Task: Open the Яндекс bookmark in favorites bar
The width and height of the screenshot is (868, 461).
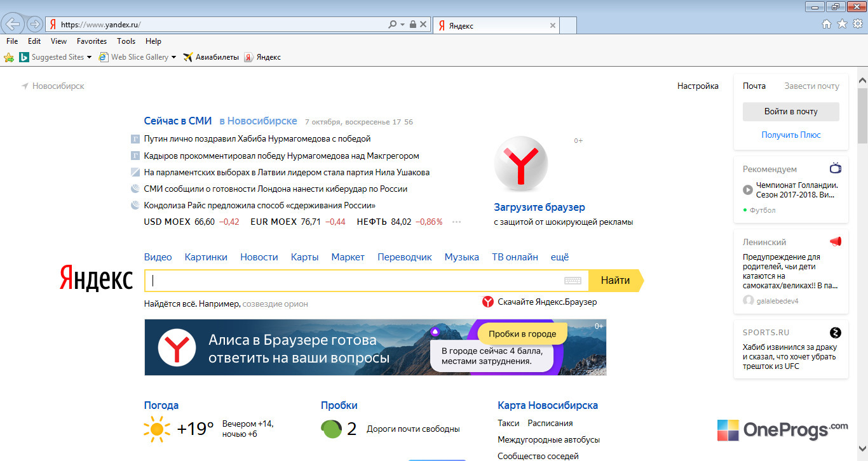Action: 262,57
